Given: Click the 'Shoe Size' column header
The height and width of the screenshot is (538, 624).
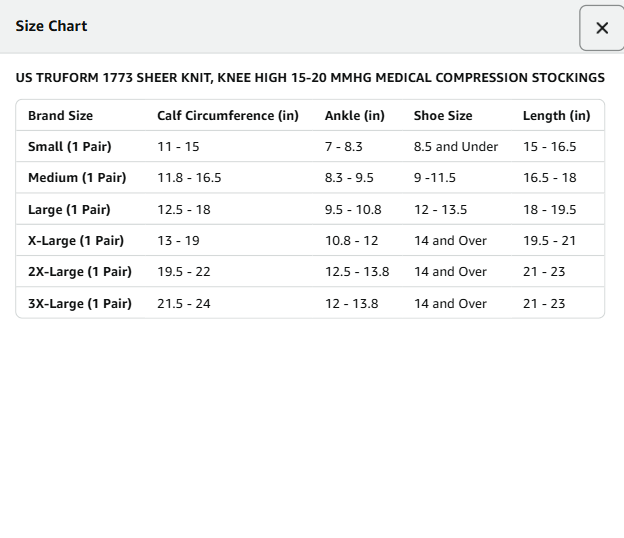Looking at the screenshot, I should (x=443, y=116).
